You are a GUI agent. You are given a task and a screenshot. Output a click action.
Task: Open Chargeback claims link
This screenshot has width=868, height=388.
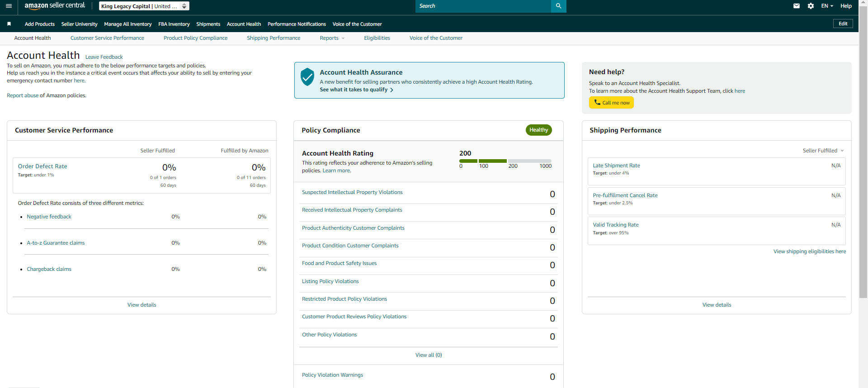pyautogui.click(x=49, y=269)
